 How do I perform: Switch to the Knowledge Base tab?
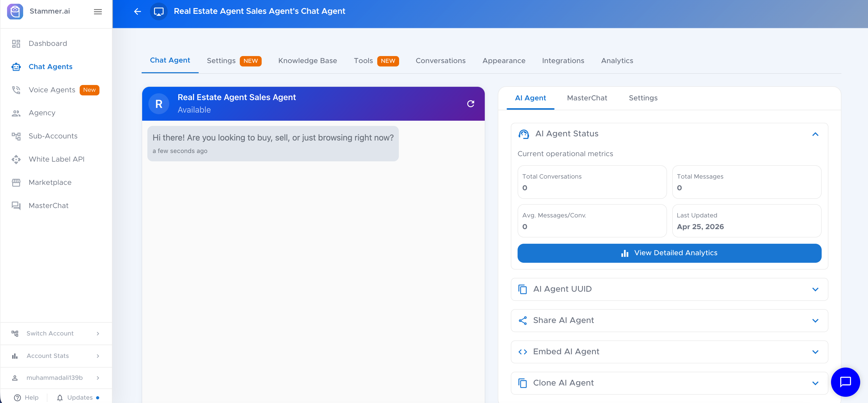(307, 61)
